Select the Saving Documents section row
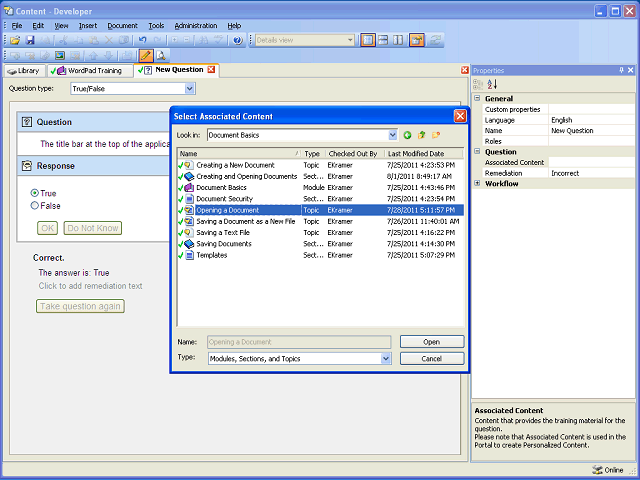The width and height of the screenshot is (640, 480). click(x=320, y=244)
